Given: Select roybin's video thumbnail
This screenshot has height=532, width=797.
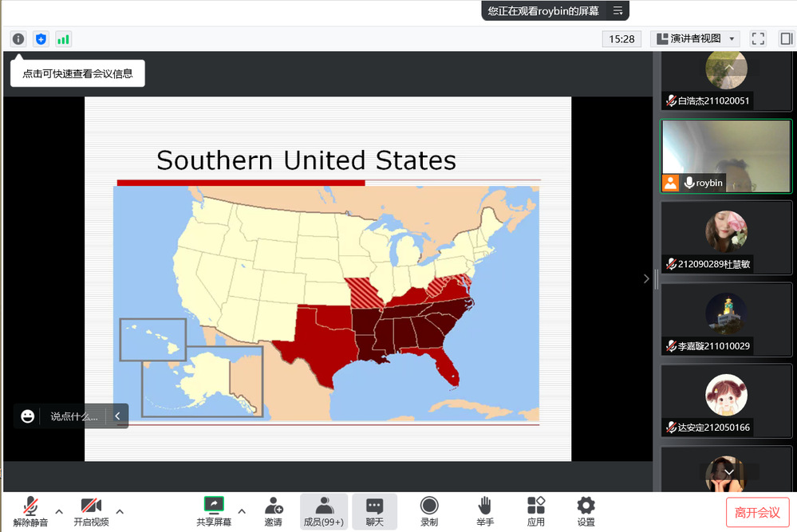Looking at the screenshot, I should click(726, 156).
